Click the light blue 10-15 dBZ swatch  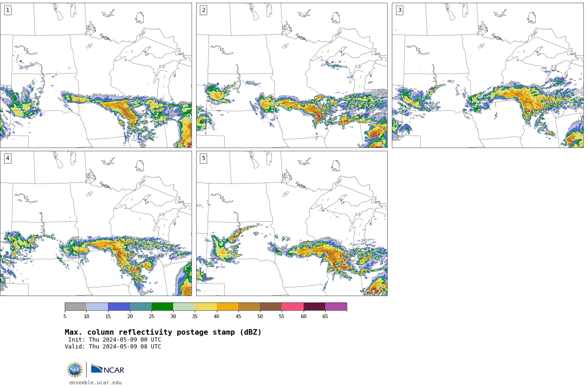click(97, 307)
